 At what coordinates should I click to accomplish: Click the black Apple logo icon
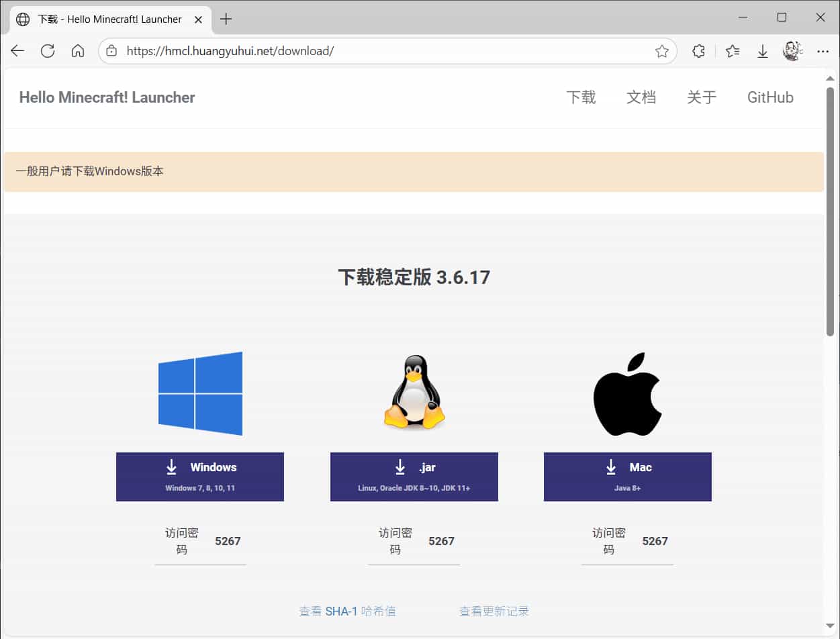[x=627, y=394]
